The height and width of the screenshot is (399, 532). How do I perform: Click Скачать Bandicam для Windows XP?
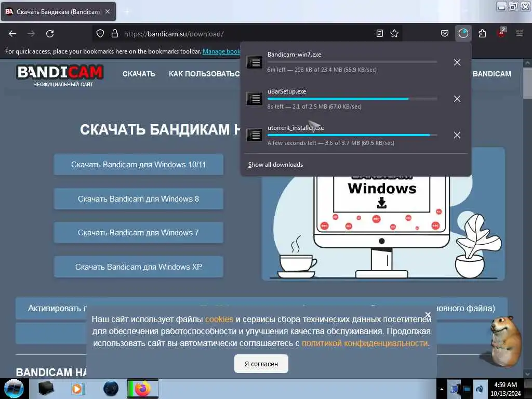coord(138,267)
